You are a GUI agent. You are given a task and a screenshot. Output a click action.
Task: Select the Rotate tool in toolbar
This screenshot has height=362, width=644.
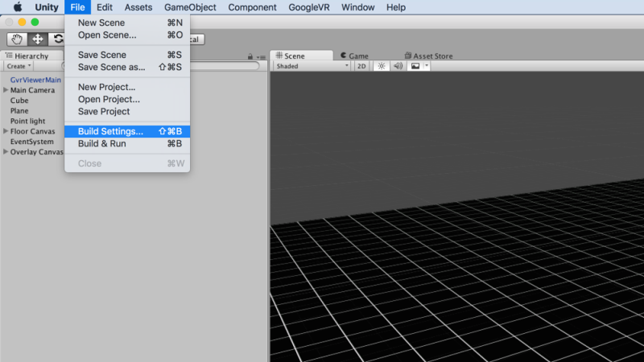[57, 39]
